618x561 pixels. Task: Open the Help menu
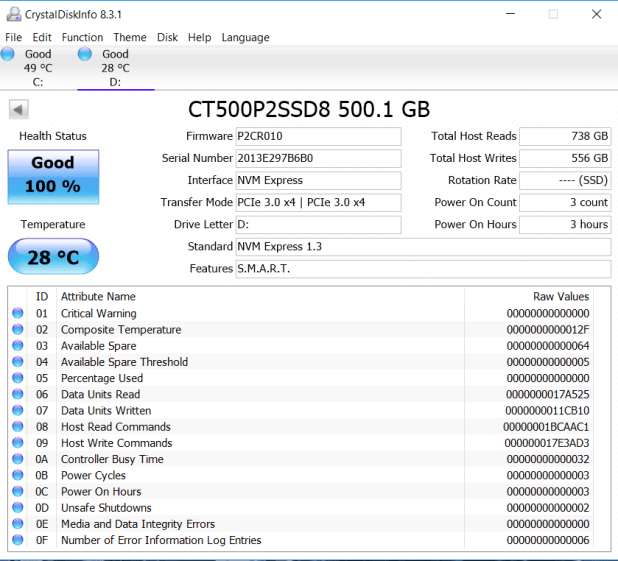click(x=199, y=37)
